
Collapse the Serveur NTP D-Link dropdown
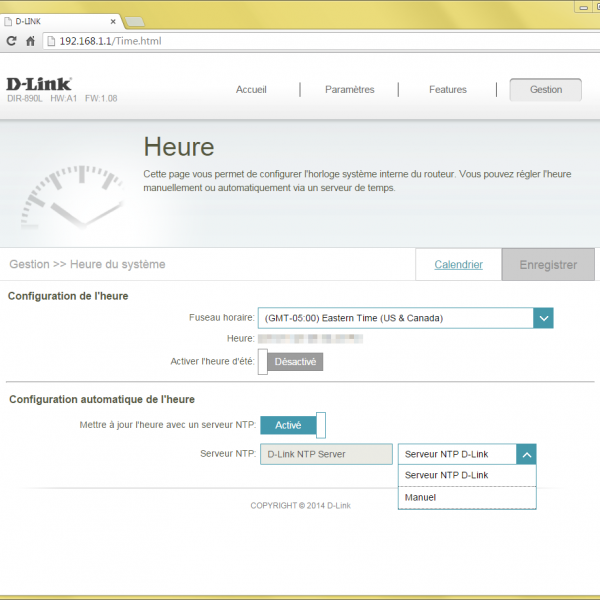[526, 454]
